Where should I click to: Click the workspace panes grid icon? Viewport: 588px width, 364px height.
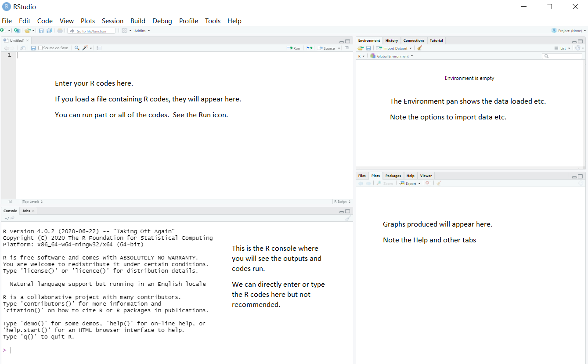click(124, 31)
